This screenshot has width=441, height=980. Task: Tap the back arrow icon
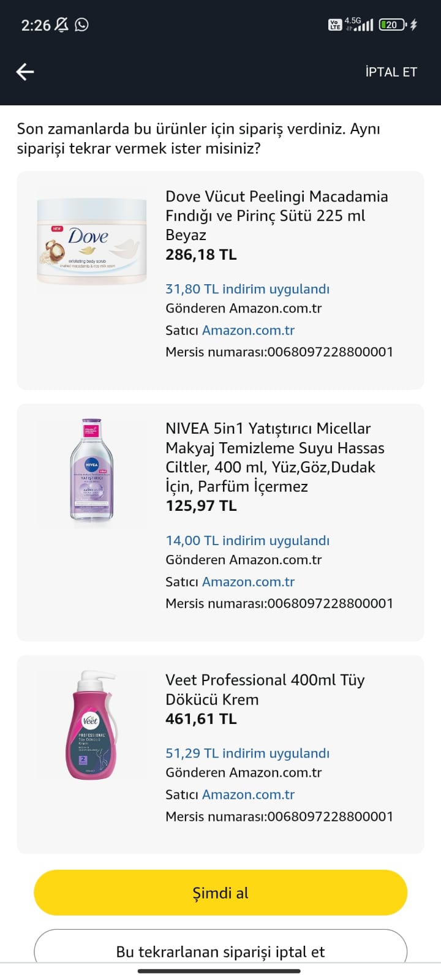(25, 72)
